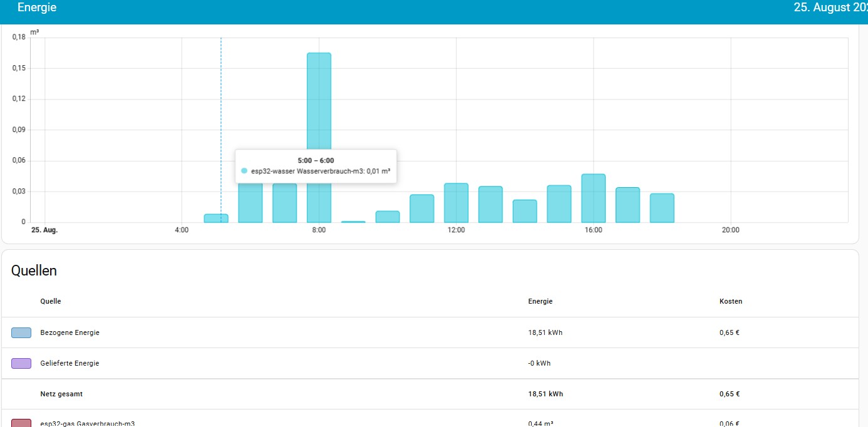Click the water bar at 14:00
The image size is (868, 427).
click(525, 211)
